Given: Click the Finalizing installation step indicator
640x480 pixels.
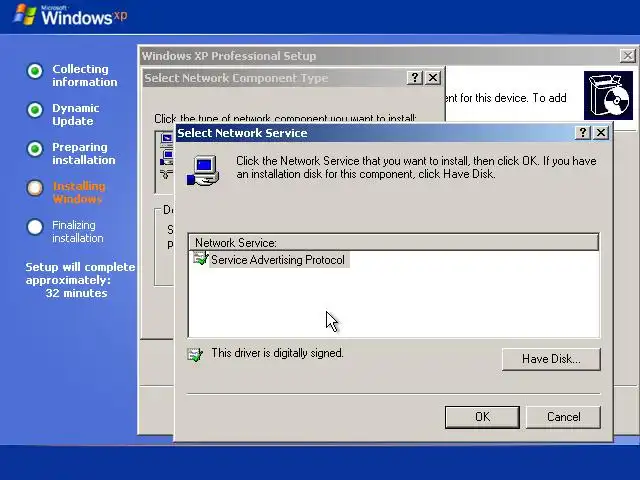Looking at the screenshot, I should (35, 227).
